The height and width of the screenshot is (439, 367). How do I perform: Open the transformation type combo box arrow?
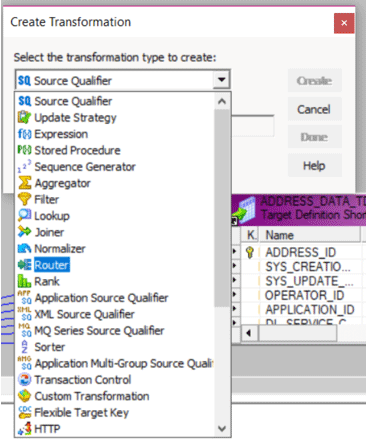click(x=221, y=80)
